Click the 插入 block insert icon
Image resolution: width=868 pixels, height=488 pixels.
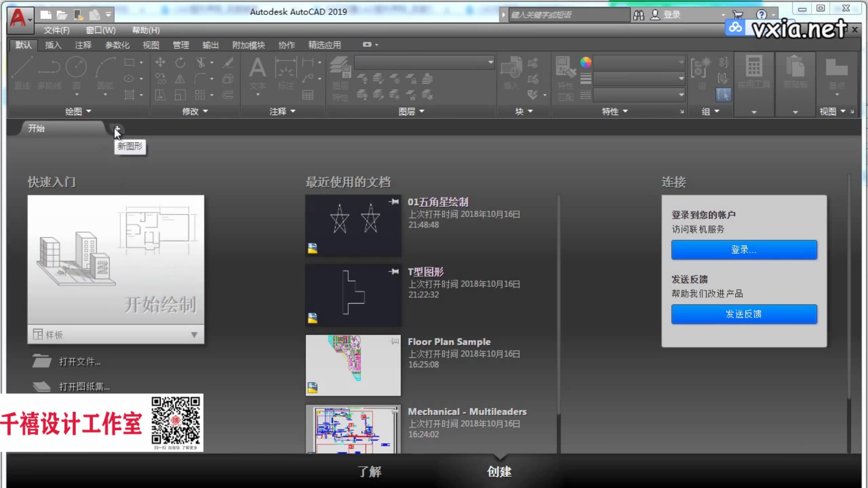pos(511,73)
